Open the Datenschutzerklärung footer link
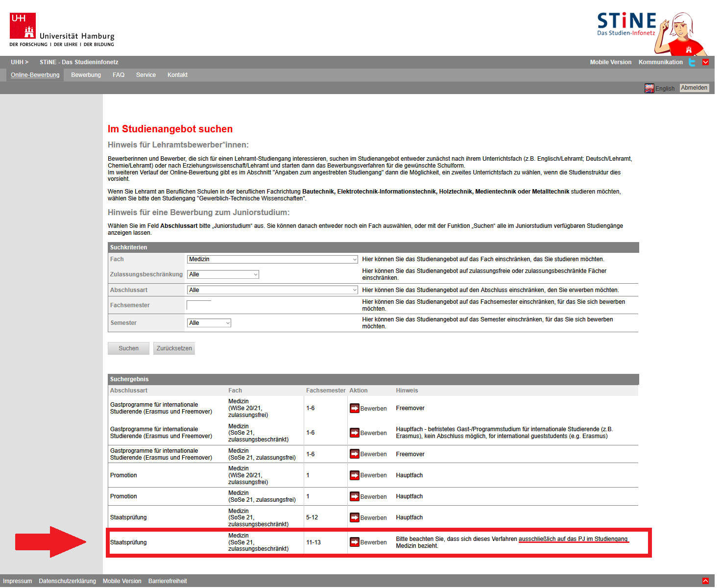Image resolution: width=721 pixels, height=588 pixels. [67, 581]
